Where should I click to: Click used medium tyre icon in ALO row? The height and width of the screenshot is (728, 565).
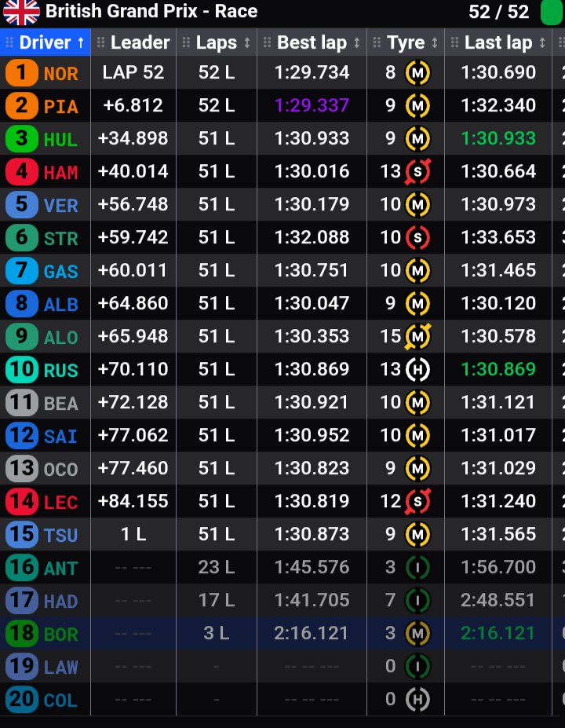tap(417, 337)
